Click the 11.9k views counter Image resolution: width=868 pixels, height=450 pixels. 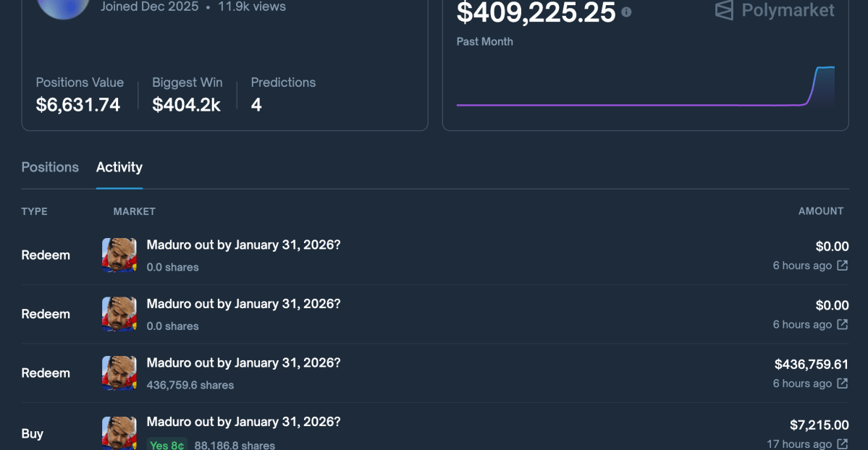tap(251, 7)
